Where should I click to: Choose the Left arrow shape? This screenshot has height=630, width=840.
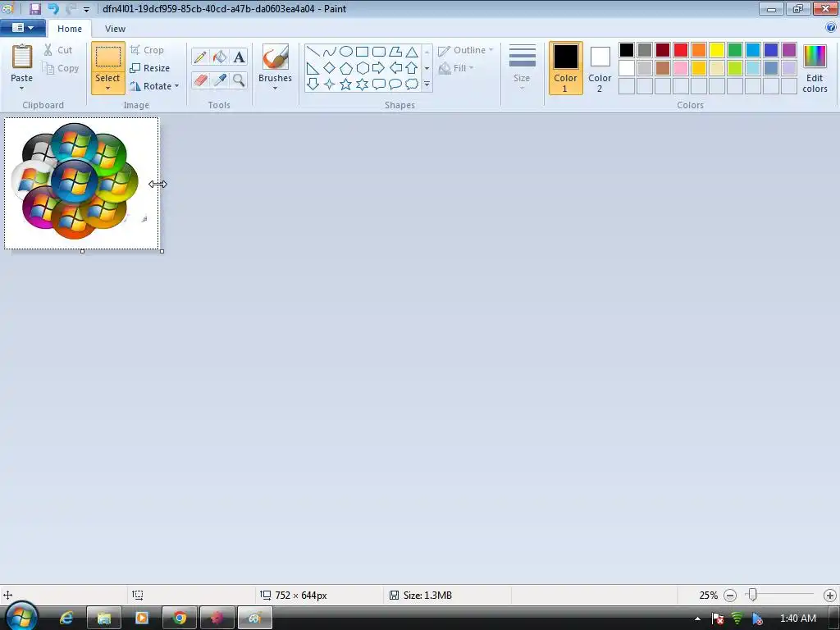pyautogui.click(x=395, y=68)
